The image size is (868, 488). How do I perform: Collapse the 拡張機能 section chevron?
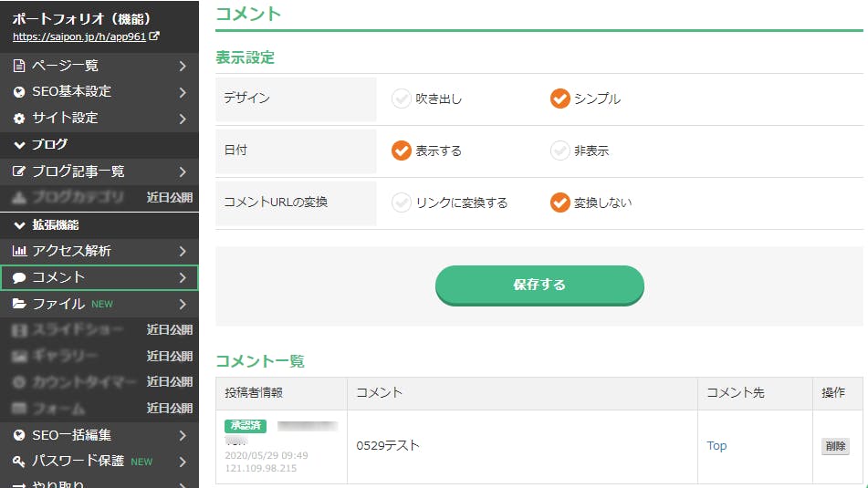[x=19, y=225]
